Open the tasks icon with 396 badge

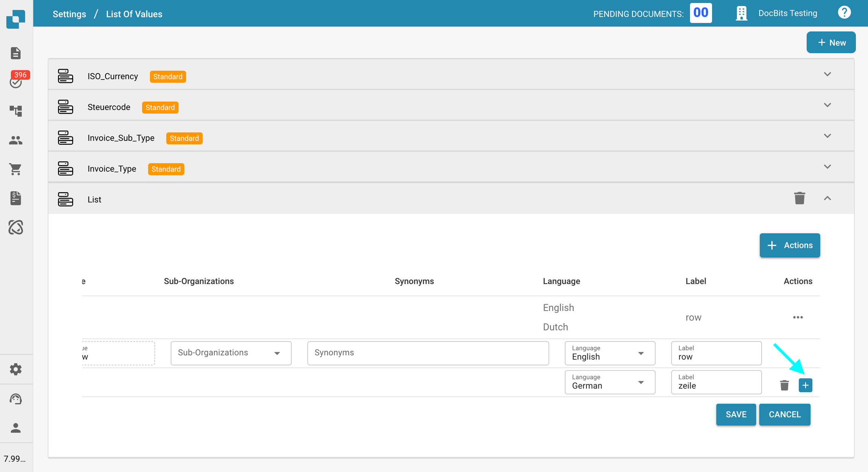(16, 81)
